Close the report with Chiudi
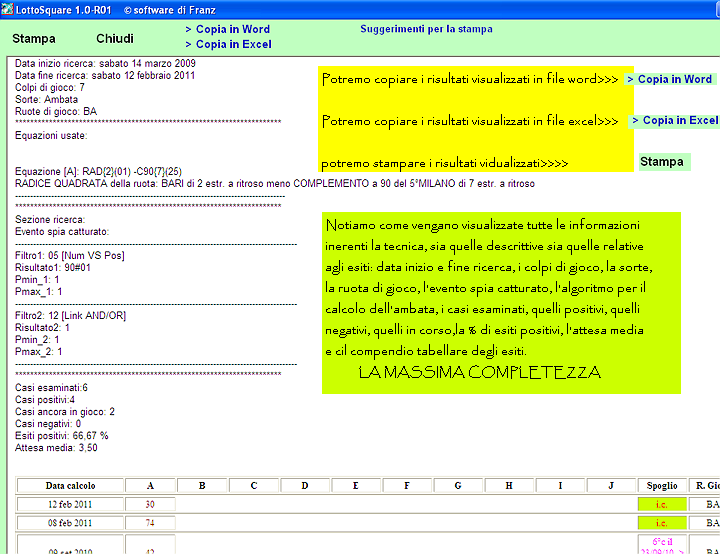This screenshot has height=554, width=720. 115,39
